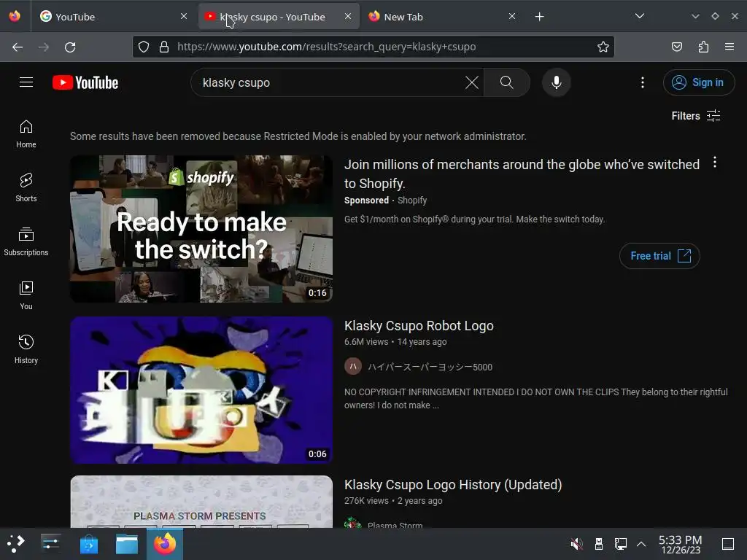
Task: Clear the search box with the X
Action: click(472, 82)
